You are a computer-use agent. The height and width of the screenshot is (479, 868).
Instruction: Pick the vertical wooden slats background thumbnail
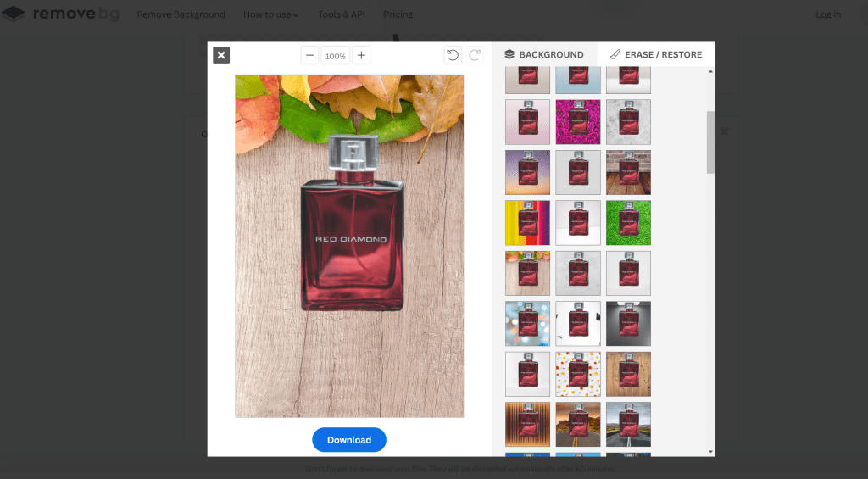click(x=527, y=424)
